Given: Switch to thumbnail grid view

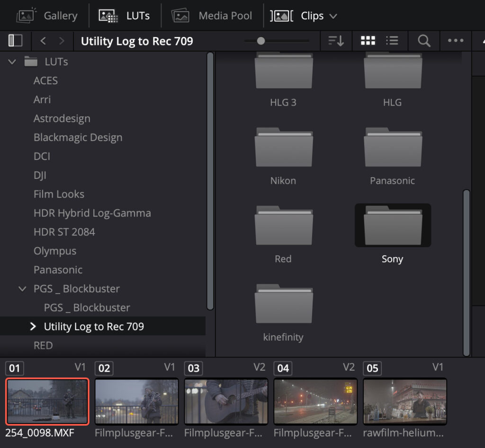Looking at the screenshot, I should (x=368, y=41).
